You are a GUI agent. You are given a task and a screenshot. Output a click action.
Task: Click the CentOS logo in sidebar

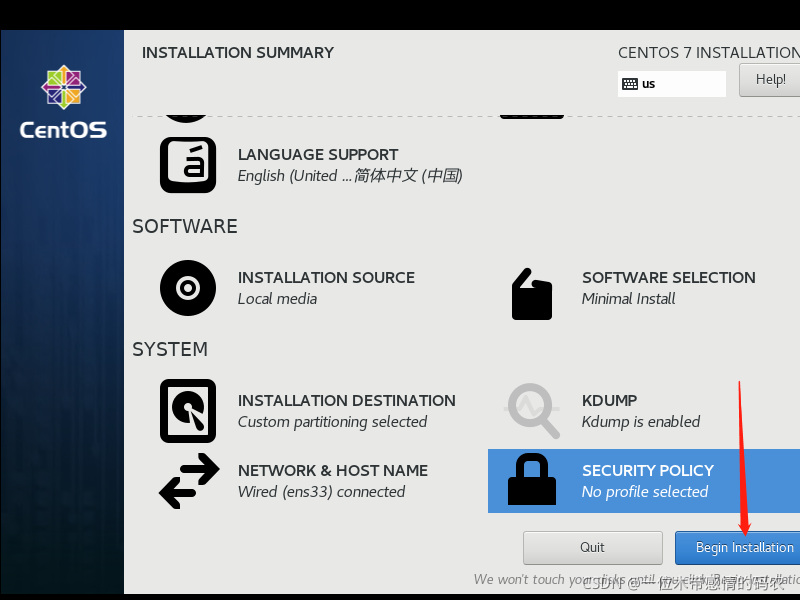pos(63,103)
